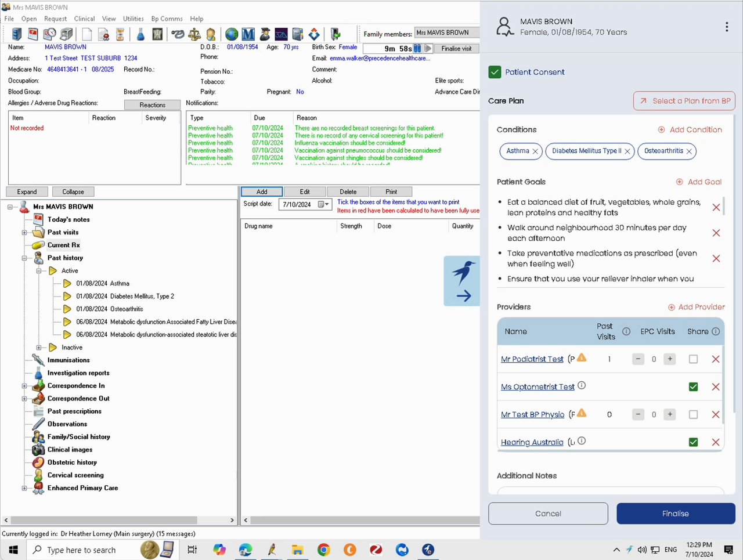This screenshot has height=560, width=743.
Task: Click the info icon next to Past Visits
Action: (626, 331)
